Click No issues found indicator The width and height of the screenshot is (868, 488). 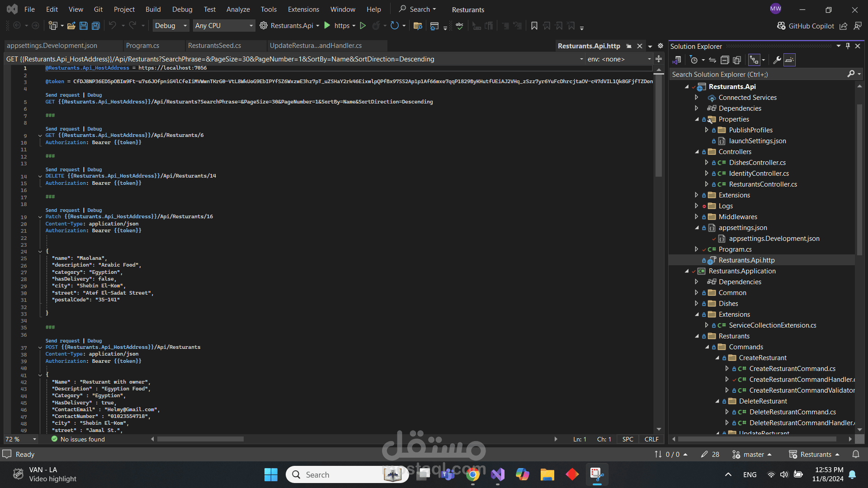point(78,439)
